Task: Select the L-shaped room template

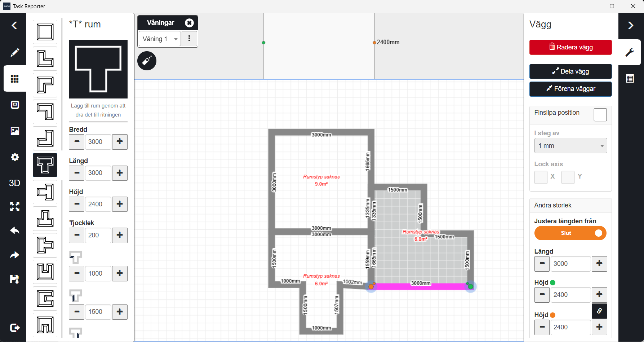Action: pyautogui.click(x=45, y=58)
